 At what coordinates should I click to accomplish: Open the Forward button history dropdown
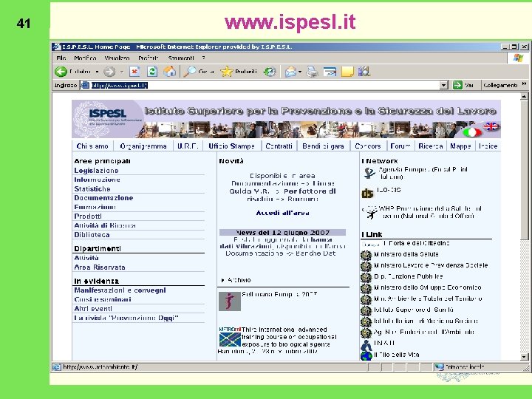point(122,72)
